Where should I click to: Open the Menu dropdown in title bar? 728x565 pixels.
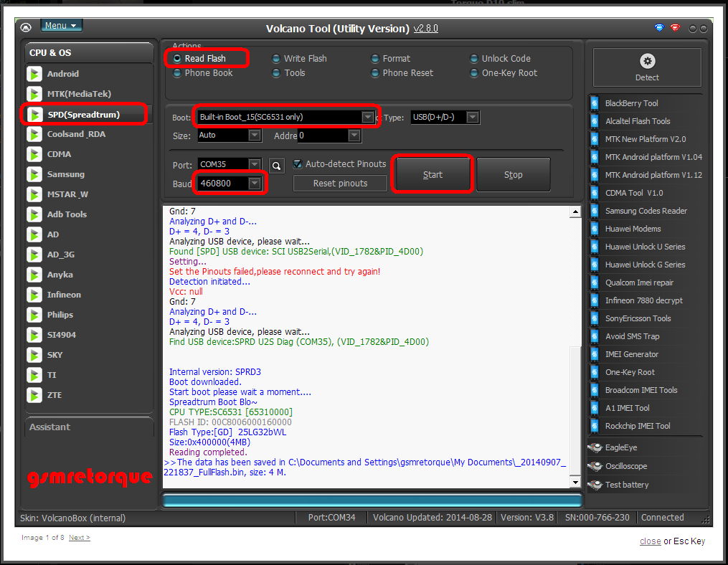coord(61,26)
